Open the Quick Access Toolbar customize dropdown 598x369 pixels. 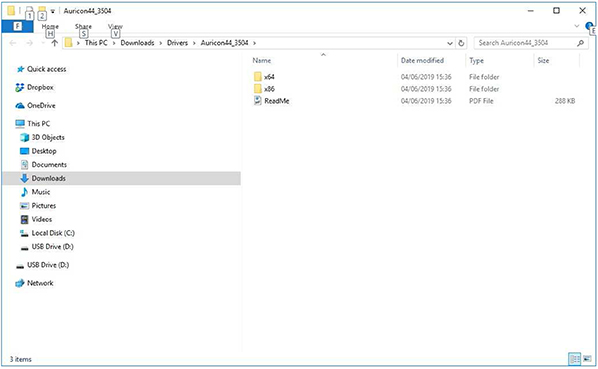tap(53, 11)
